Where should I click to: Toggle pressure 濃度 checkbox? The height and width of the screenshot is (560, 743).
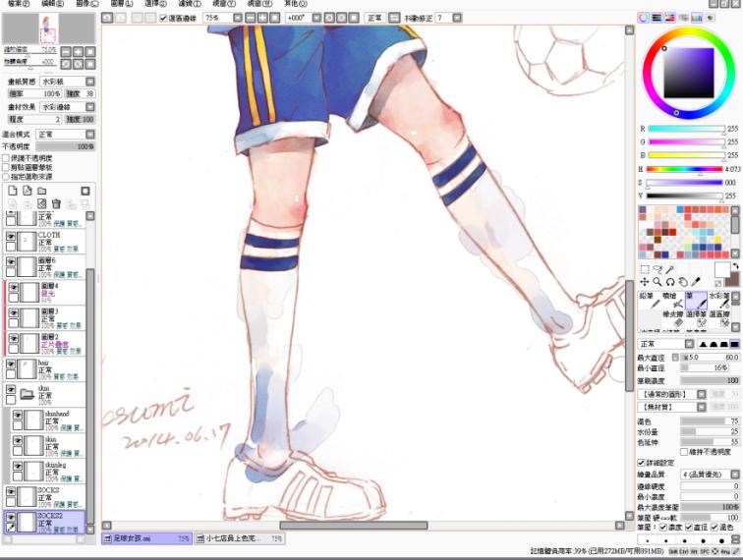pyautogui.click(x=663, y=528)
